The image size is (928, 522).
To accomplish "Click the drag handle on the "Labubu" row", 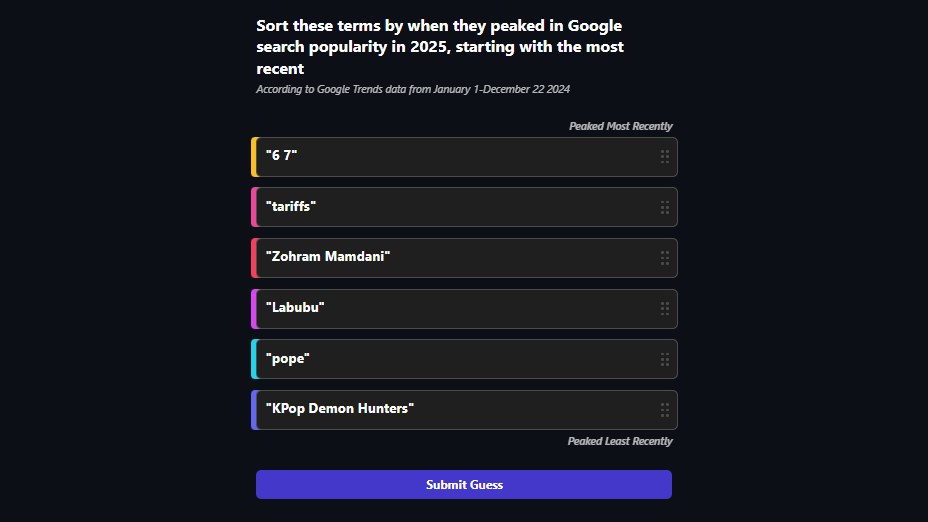I will point(665,308).
